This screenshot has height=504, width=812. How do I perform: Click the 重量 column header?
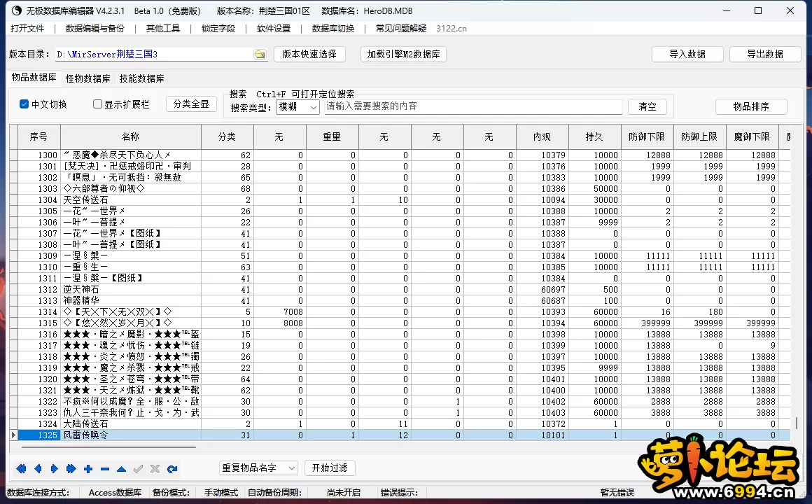332,136
